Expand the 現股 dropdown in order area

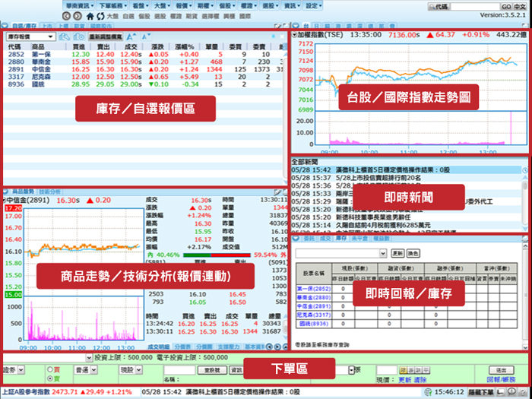tap(131, 370)
